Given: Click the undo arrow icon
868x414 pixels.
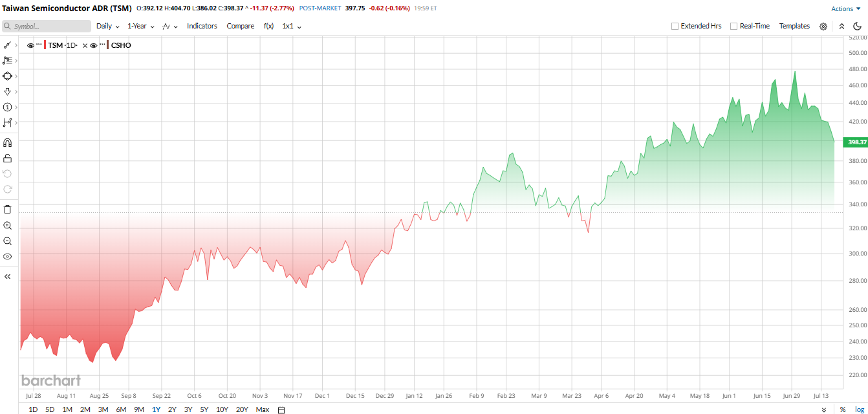Looking at the screenshot, I should pyautogui.click(x=8, y=173).
